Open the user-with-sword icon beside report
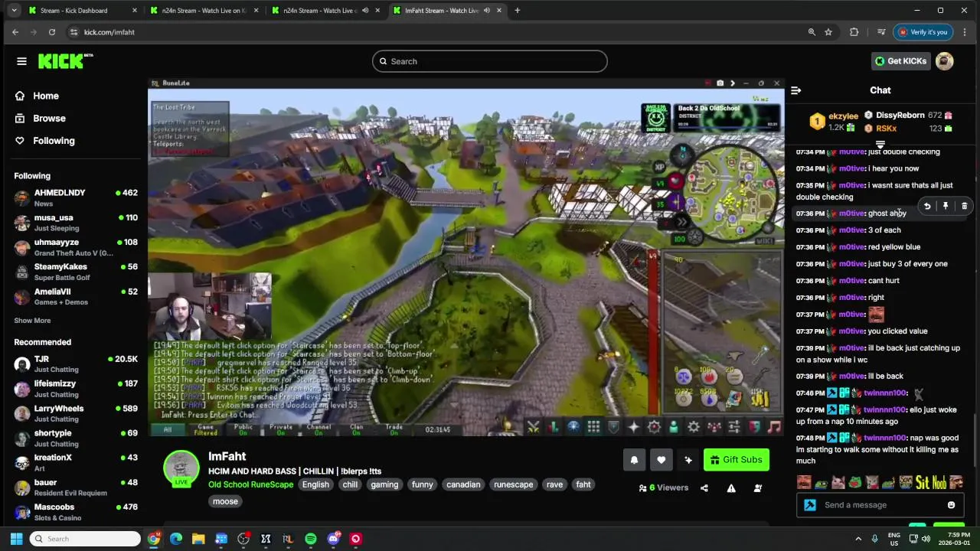 pos(758,488)
